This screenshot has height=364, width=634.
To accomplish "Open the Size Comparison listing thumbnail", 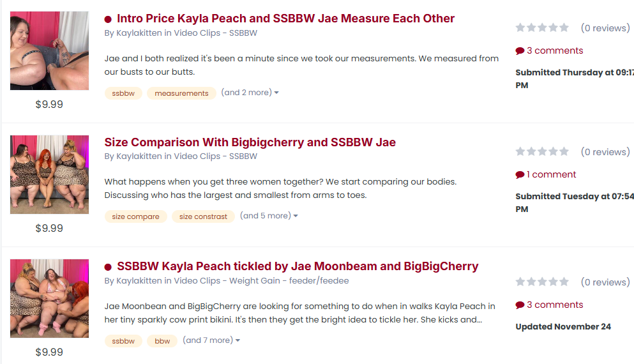I will coord(49,174).
